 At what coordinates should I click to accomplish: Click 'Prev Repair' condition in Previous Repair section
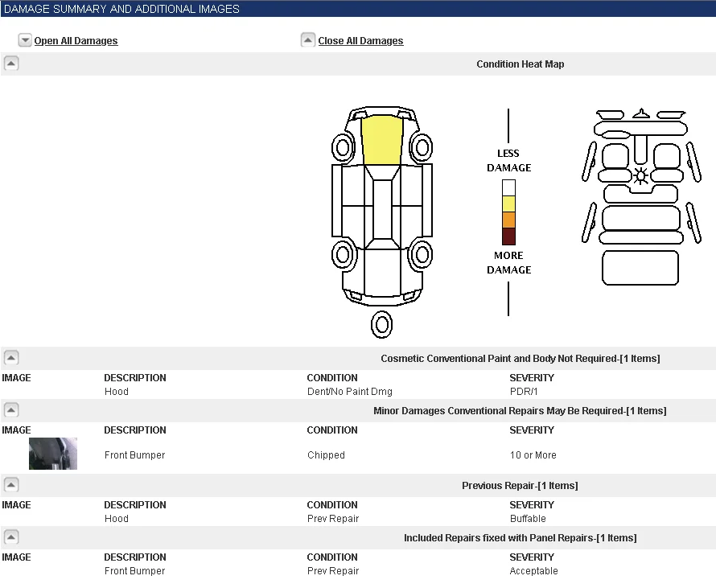click(333, 518)
